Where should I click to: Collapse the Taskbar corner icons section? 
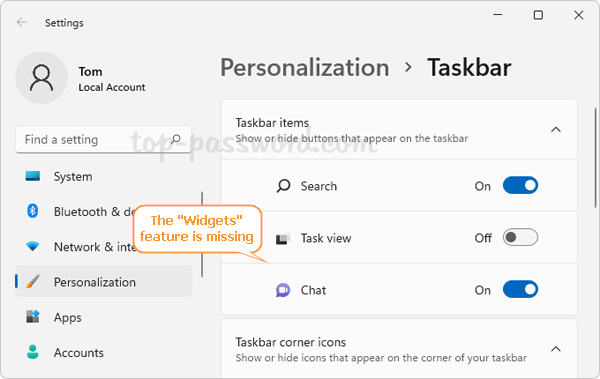[x=556, y=349]
